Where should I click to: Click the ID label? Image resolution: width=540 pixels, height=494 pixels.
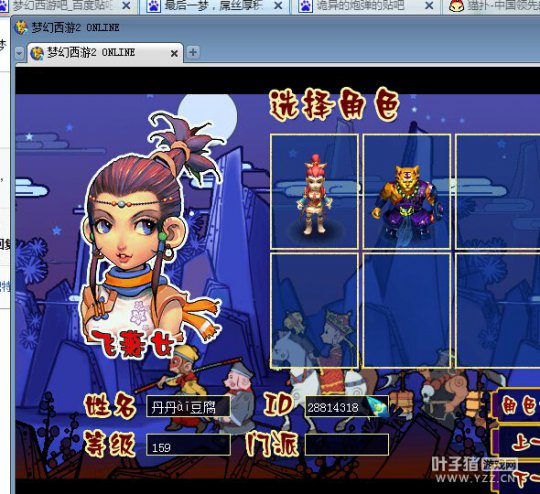(x=279, y=405)
